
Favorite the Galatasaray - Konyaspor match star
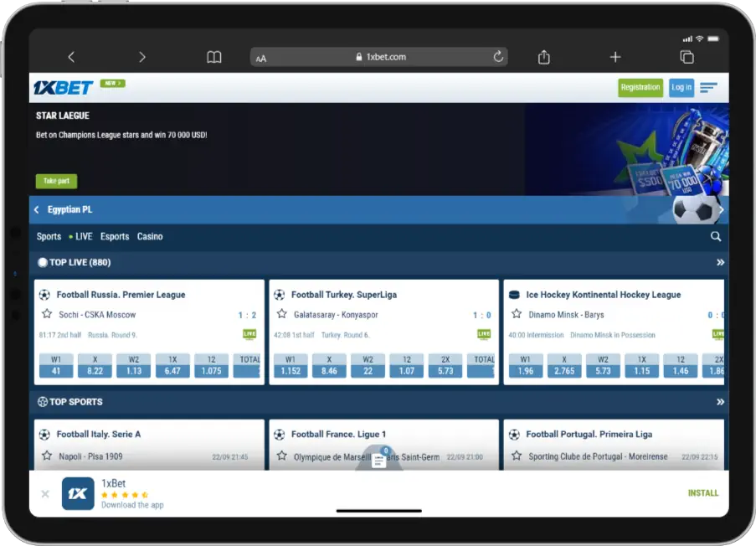282,314
